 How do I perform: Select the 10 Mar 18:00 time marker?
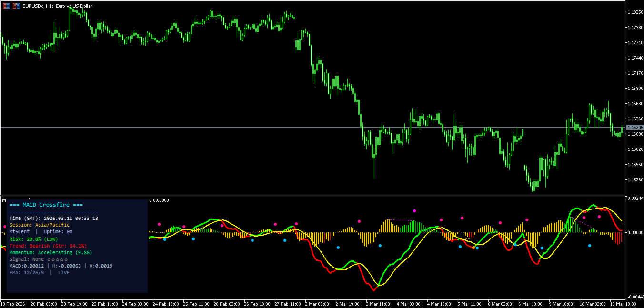[x=624, y=304]
